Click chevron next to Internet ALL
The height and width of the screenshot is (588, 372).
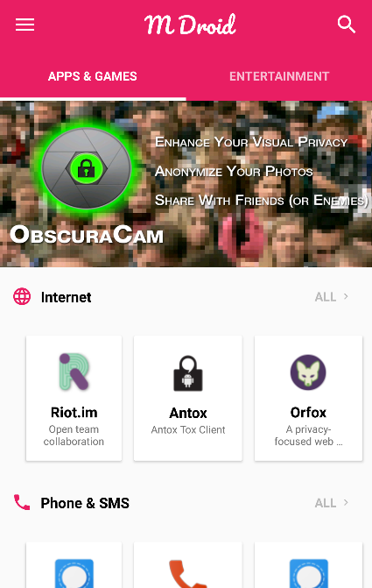[346, 296]
